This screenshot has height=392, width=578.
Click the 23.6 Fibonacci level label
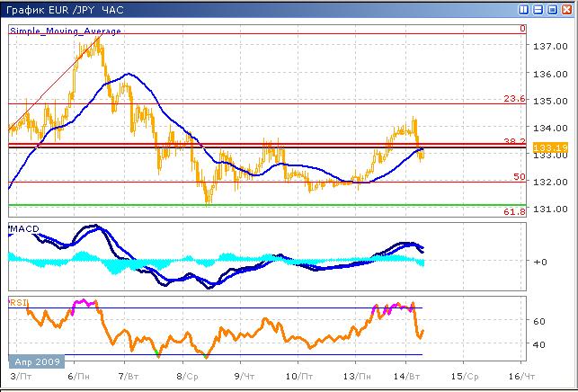513,100
